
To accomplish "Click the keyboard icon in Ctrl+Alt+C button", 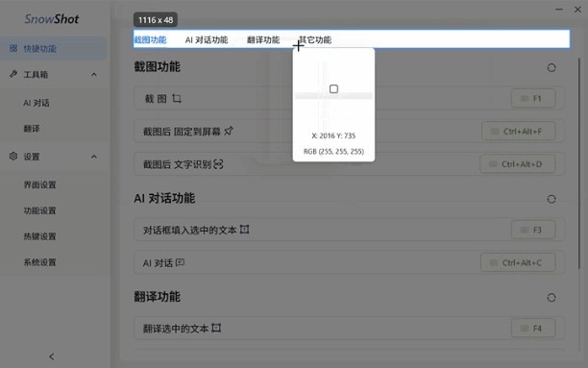I will (x=494, y=262).
